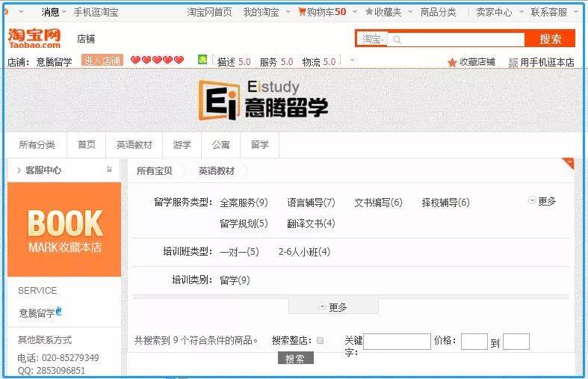The width and height of the screenshot is (588, 379).
Task: Click the green badge next to hearts
Action: [x=202, y=60]
